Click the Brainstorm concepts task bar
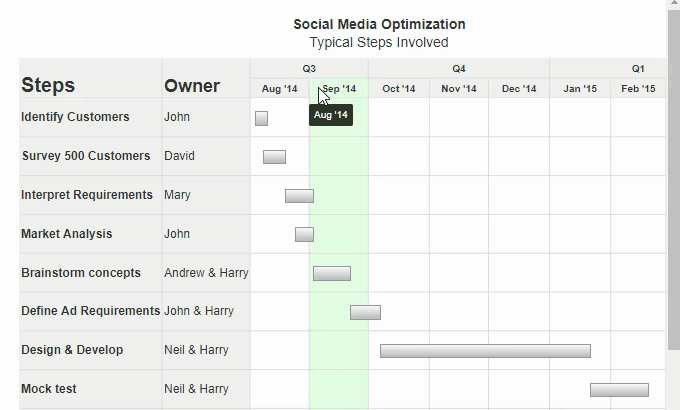Image resolution: width=680 pixels, height=410 pixels. 332,274
